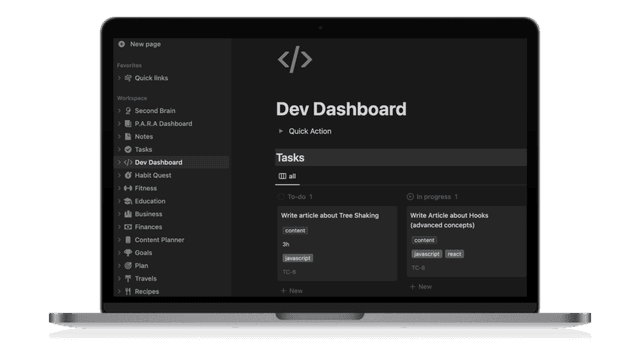Image resolution: width=640 pixels, height=360 pixels.
Task: Expand the Quick Action toggle
Action: tap(280, 131)
